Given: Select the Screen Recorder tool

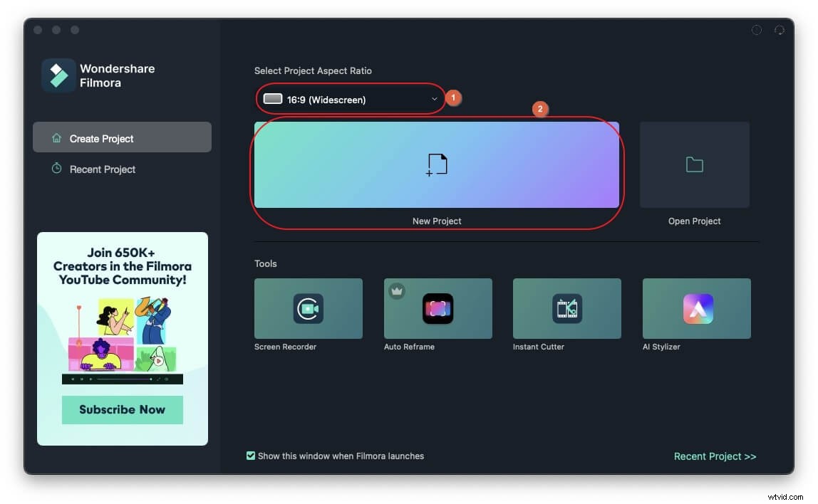Looking at the screenshot, I should [308, 308].
